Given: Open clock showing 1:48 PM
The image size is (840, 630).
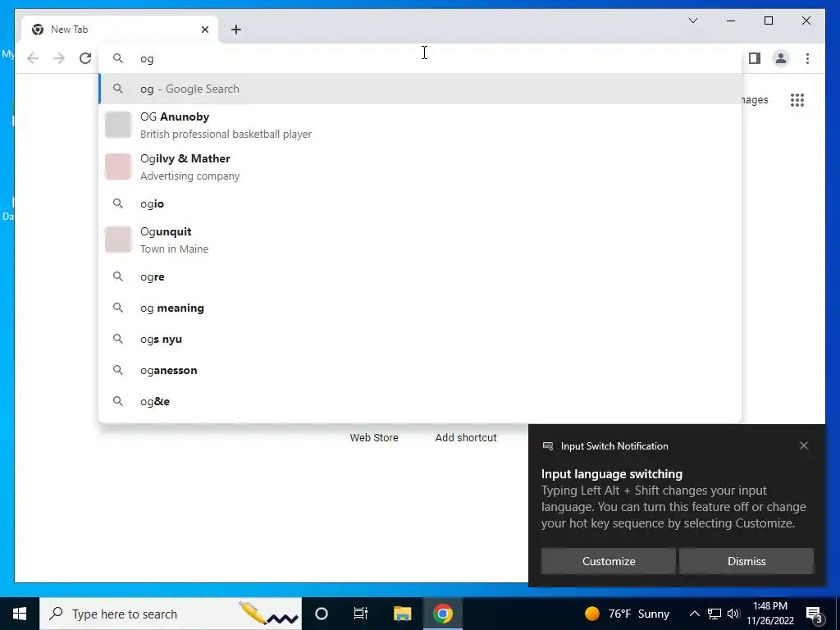Looking at the screenshot, I should coord(769,614).
